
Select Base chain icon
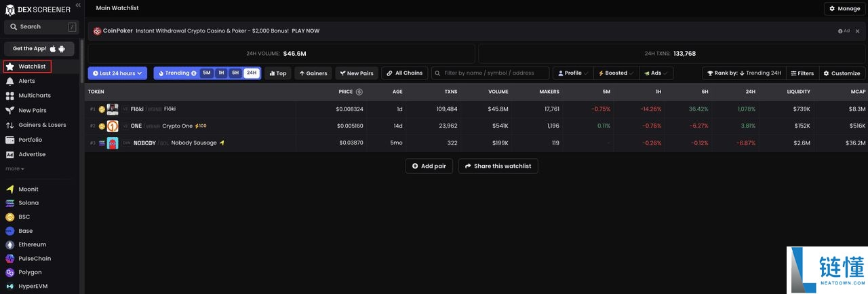pos(10,231)
